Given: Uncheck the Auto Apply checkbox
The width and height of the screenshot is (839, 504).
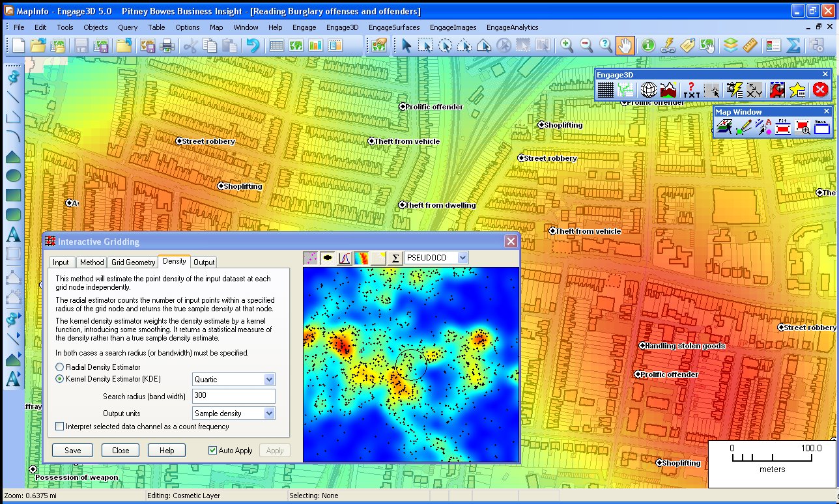Looking at the screenshot, I should (213, 450).
